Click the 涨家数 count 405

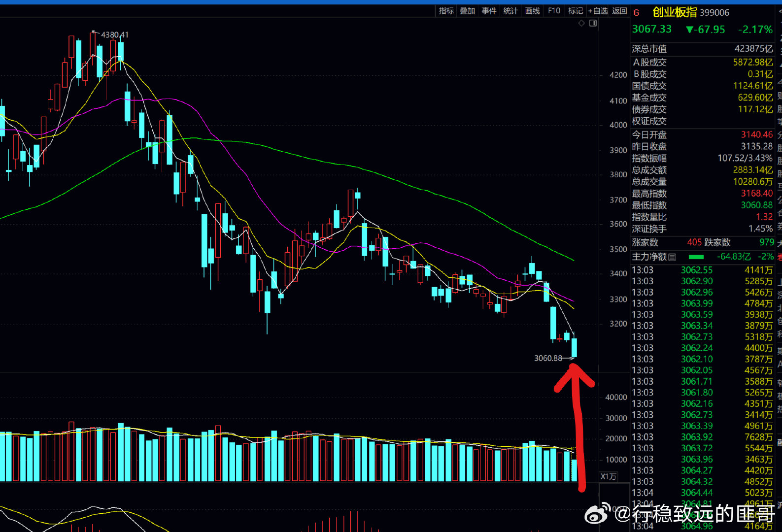pos(694,242)
